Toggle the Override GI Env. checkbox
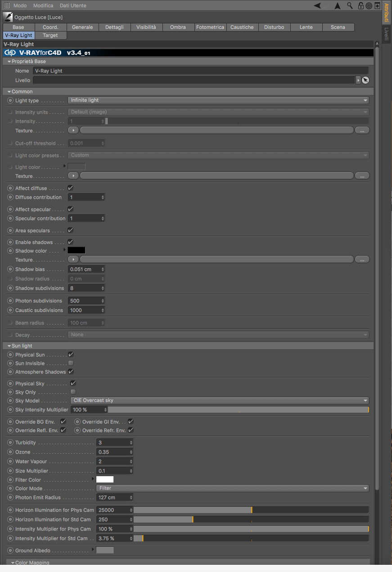The image size is (392, 572). pos(131,422)
